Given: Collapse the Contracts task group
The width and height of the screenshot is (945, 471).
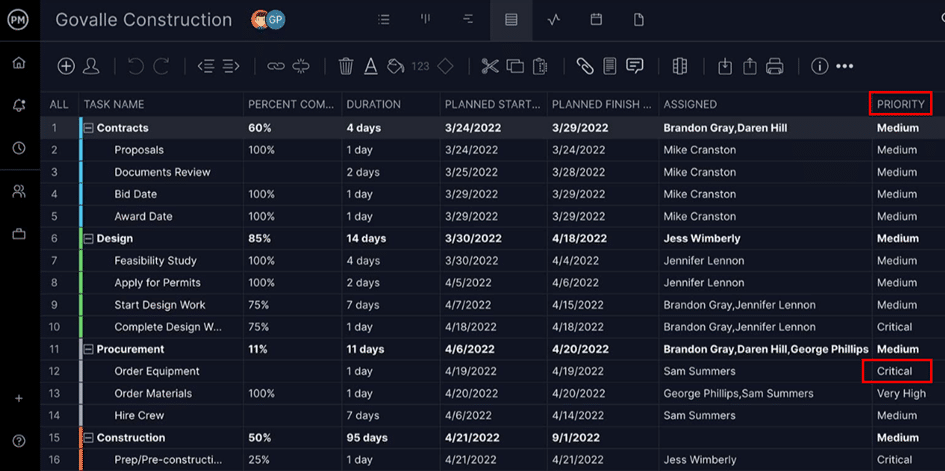Looking at the screenshot, I should point(89,128).
